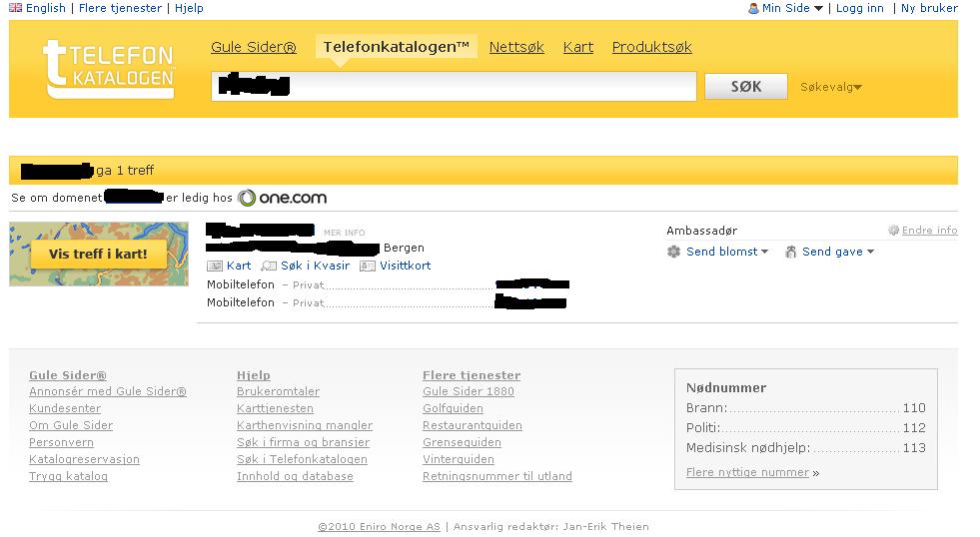Click Annonsér med Gule Sider link
Screen dimensions: 980x537
point(108,391)
